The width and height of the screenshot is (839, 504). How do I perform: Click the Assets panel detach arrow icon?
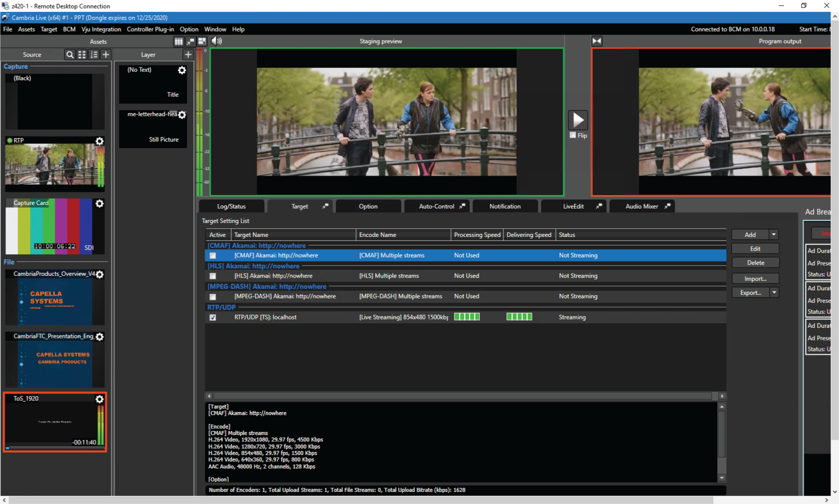point(190,41)
